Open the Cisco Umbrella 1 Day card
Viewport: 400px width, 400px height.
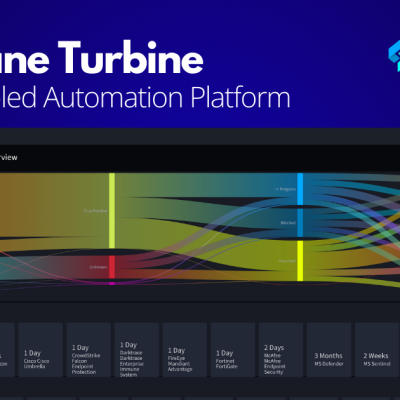[x=40, y=350]
